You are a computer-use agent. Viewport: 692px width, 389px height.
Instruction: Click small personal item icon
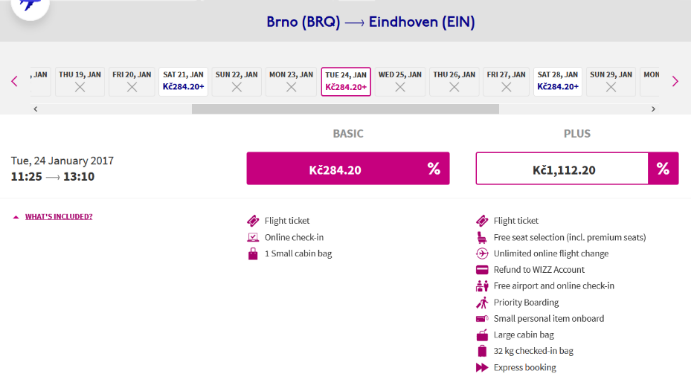(x=482, y=319)
